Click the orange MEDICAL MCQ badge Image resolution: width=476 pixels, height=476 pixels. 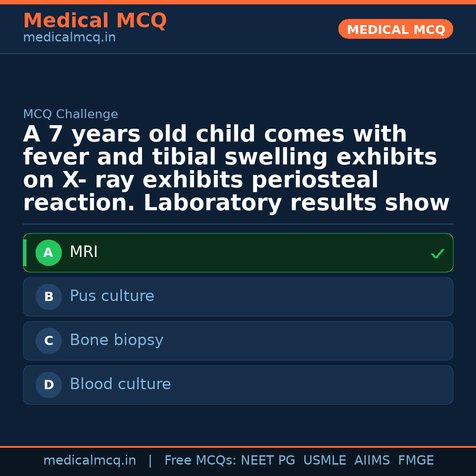pyautogui.click(x=396, y=30)
